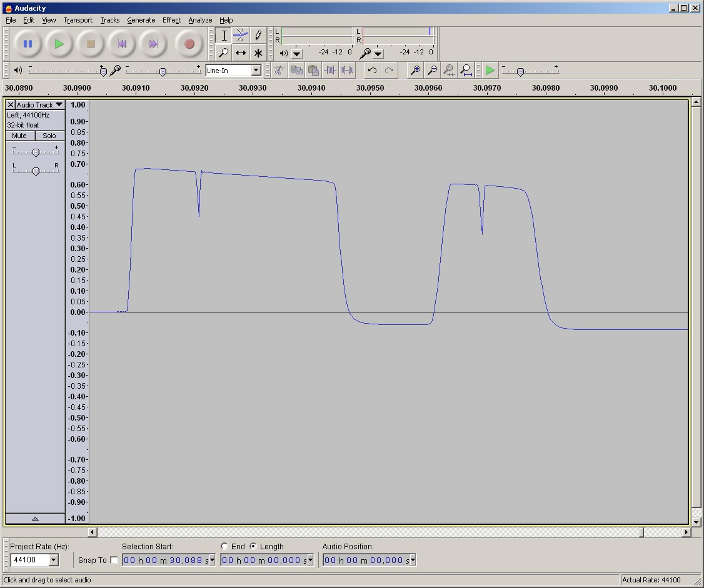Open the output meter dropdown arrow
The width and height of the screenshot is (704, 588).
(x=297, y=54)
